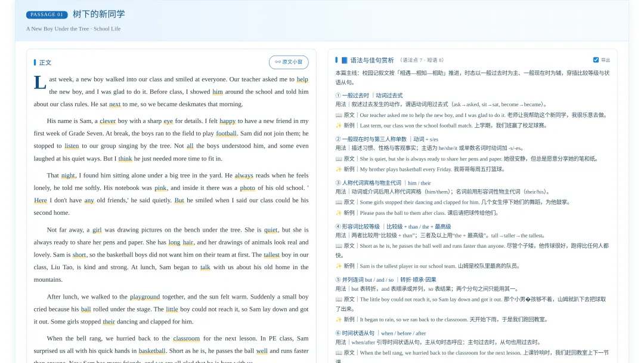644x363 pixels.
Task: Click the highlighted word 'football'
Action: click(227, 133)
